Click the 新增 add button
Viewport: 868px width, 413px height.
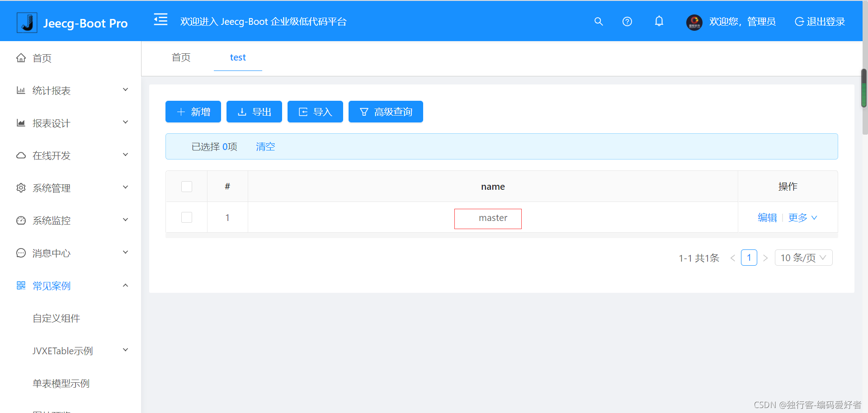(x=193, y=112)
